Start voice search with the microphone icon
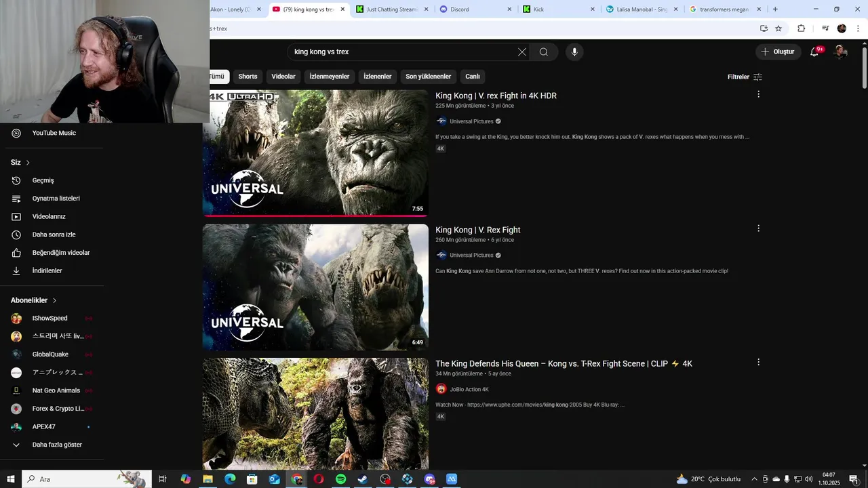868x488 pixels. tap(574, 52)
